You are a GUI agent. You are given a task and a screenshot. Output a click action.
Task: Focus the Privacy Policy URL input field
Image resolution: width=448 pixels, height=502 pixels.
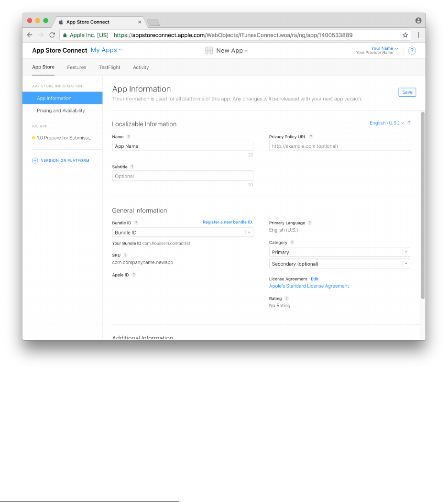[x=339, y=146]
